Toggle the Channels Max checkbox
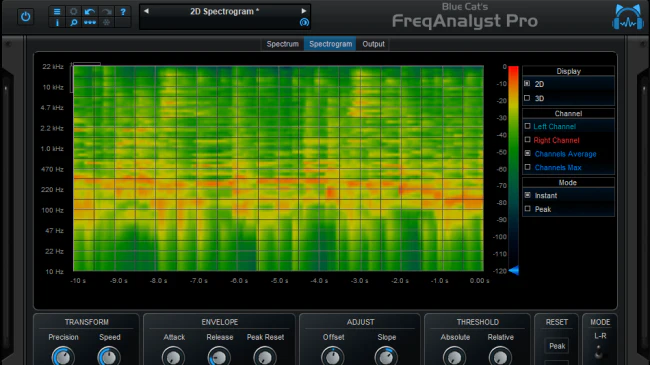The image size is (650, 365). (x=527, y=167)
